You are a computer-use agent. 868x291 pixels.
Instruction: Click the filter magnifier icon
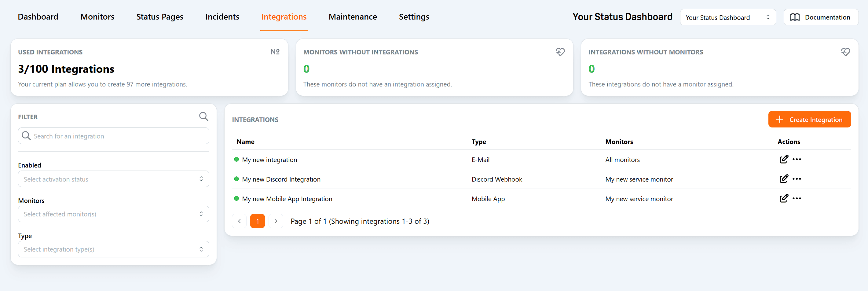[x=203, y=117]
